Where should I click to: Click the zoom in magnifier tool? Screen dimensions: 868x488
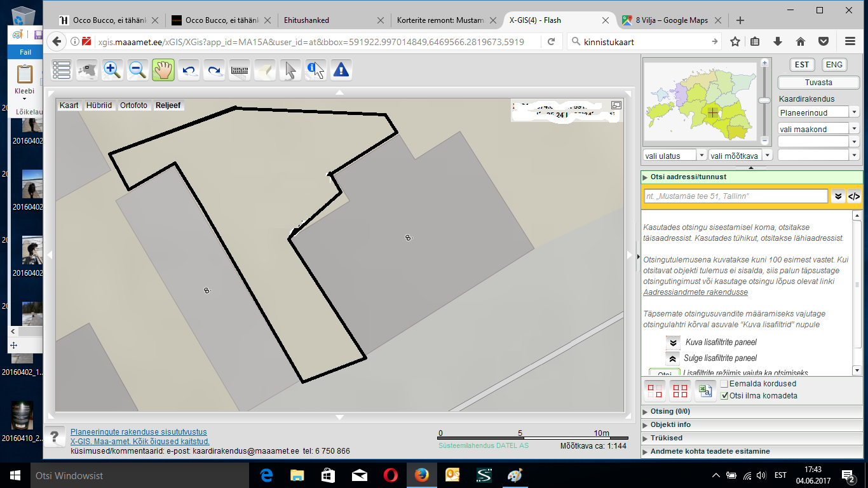point(112,69)
